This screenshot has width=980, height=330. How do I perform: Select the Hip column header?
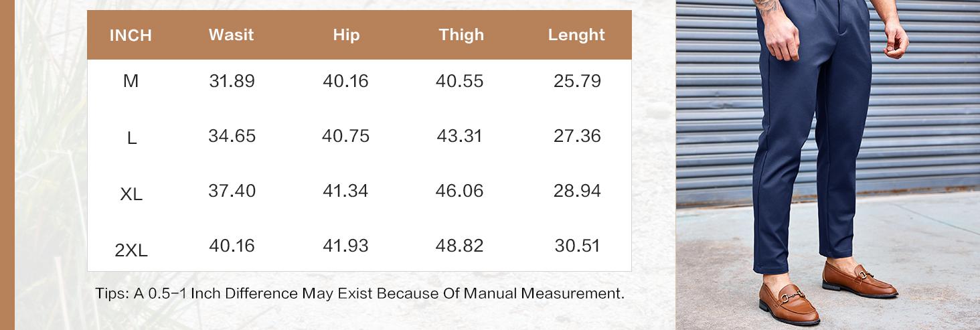coord(346,35)
